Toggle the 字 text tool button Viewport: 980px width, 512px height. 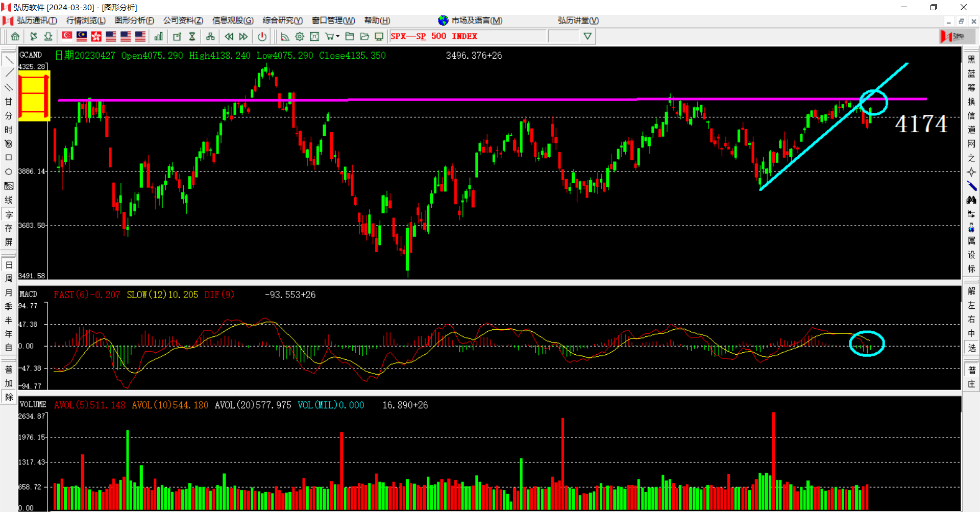click(x=9, y=214)
